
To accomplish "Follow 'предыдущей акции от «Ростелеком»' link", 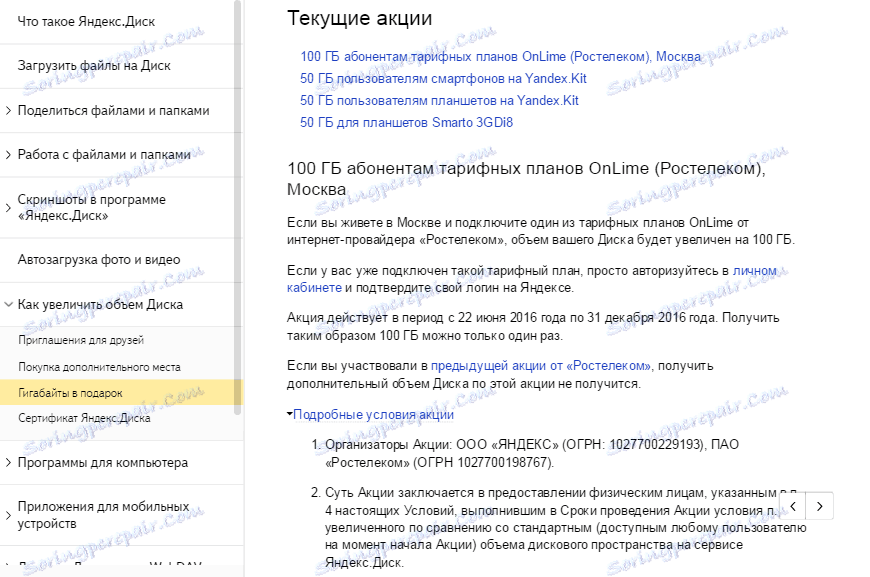I will pyautogui.click(x=541, y=366).
